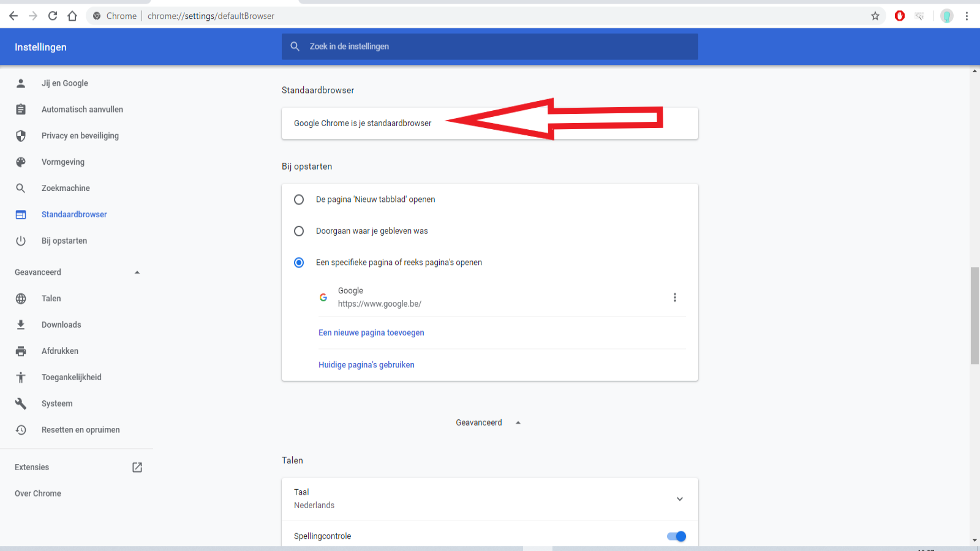Click the printer icon for Afdrukken

coord(21,351)
